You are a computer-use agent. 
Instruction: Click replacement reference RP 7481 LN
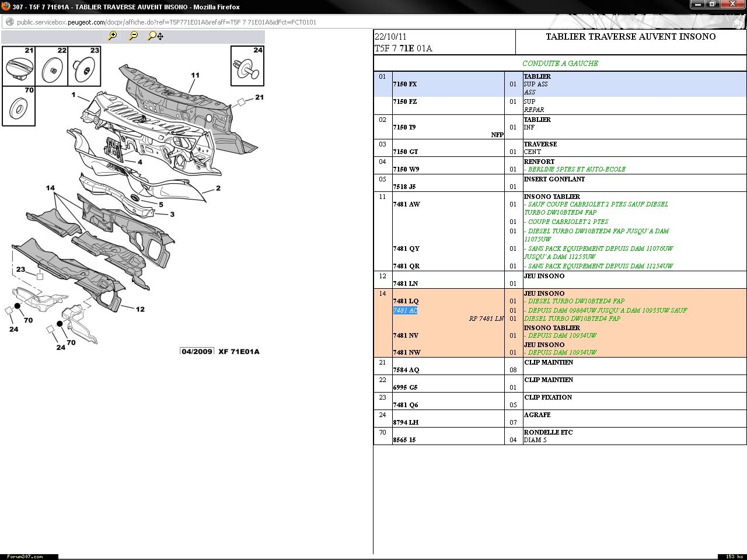(x=486, y=318)
